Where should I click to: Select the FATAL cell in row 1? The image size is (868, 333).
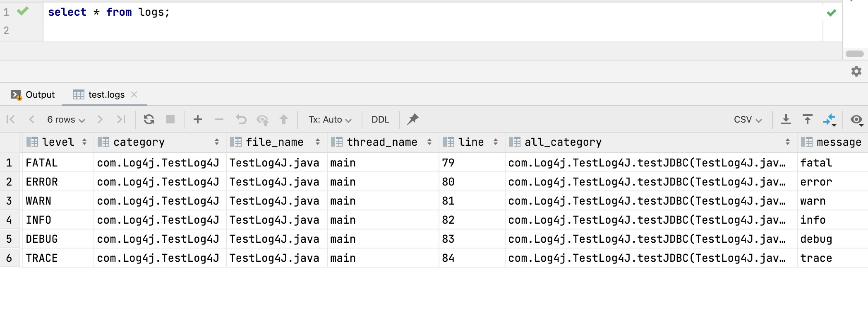pos(42,163)
